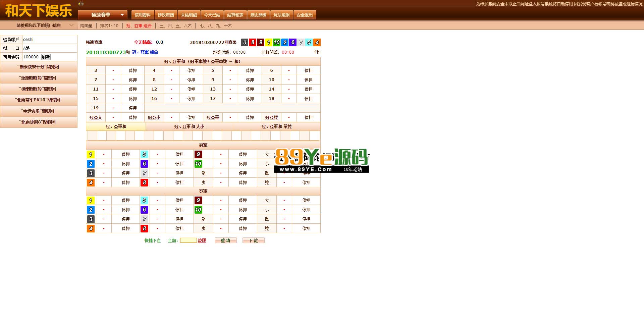Click gray car 3 icon in 亞軍 section

point(91,219)
